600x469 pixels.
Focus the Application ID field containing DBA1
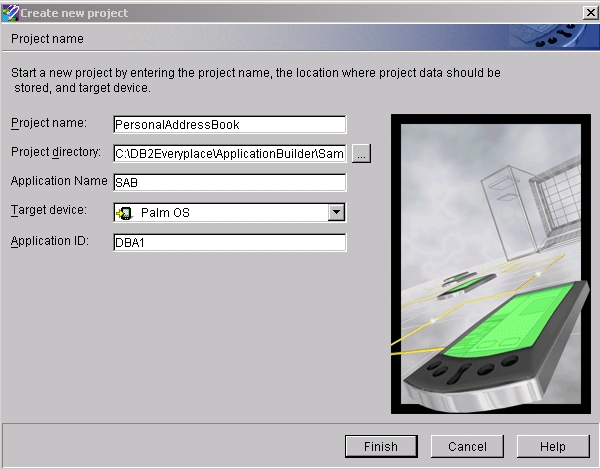(230, 243)
